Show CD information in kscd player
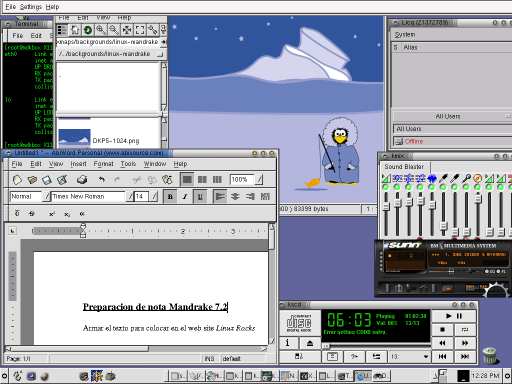This screenshot has width=512, height=384. [x=289, y=343]
